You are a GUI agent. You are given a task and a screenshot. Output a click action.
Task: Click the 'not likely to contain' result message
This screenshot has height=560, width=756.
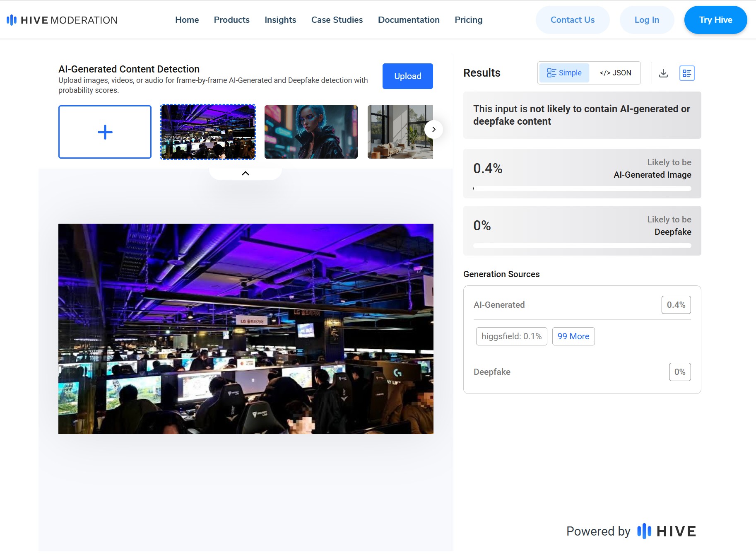click(582, 115)
